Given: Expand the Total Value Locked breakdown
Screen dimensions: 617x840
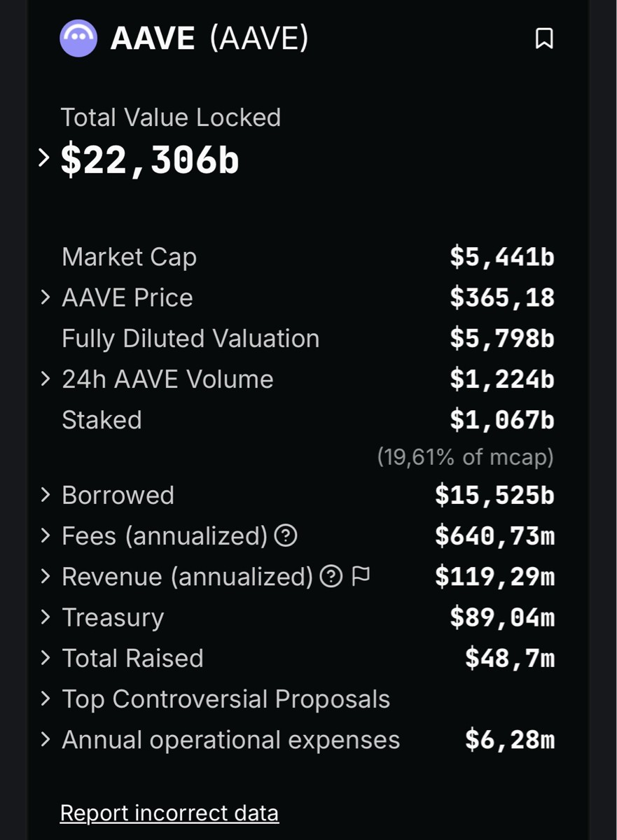Looking at the screenshot, I should coord(44,158).
